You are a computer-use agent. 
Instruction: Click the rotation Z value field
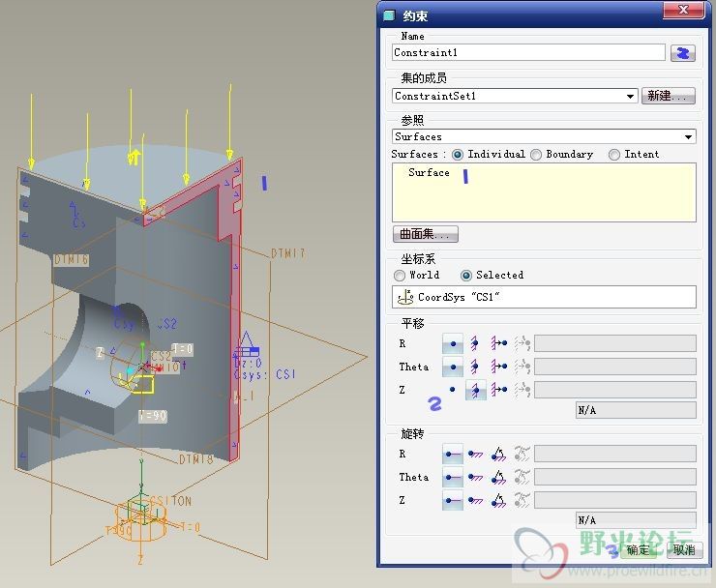click(615, 500)
